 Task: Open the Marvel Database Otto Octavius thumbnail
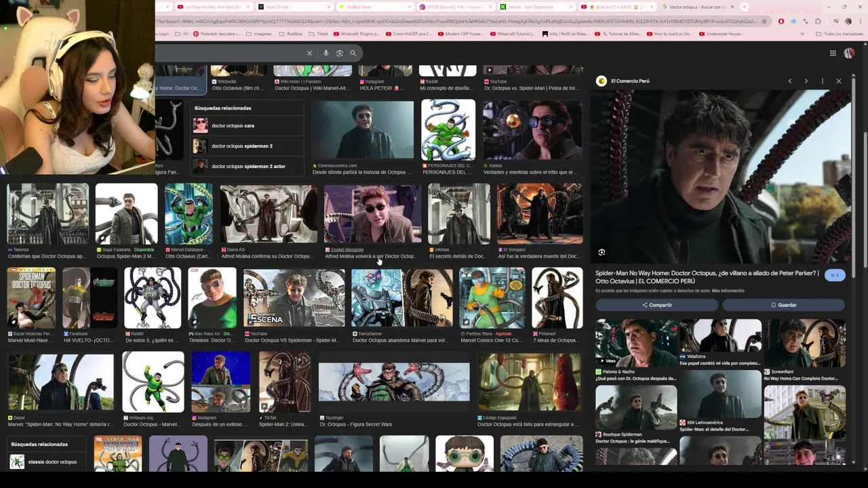[x=189, y=213]
